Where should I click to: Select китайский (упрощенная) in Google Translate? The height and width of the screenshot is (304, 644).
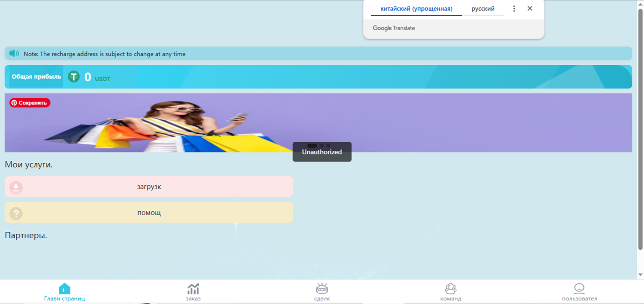(x=416, y=9)
